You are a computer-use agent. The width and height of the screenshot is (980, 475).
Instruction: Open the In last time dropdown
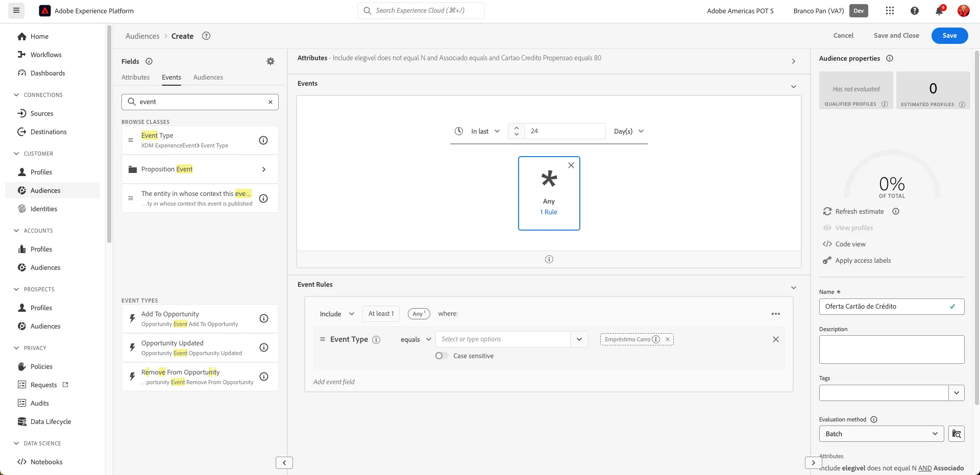[485, 131]
